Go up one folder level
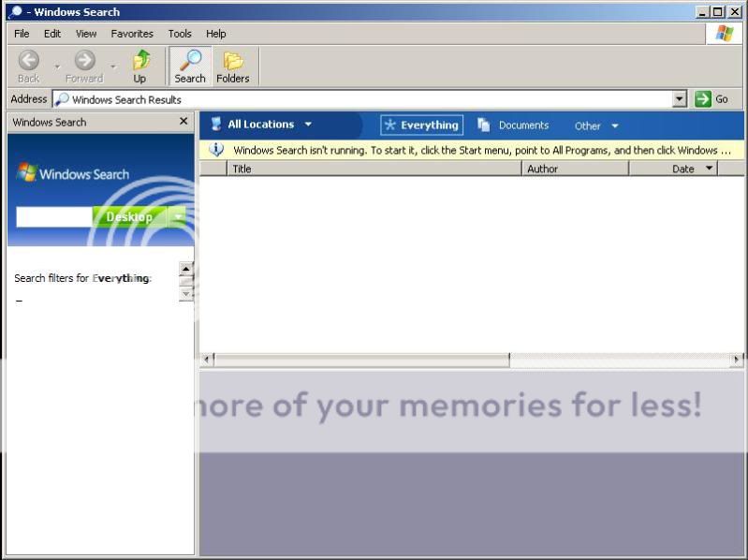 140,66
